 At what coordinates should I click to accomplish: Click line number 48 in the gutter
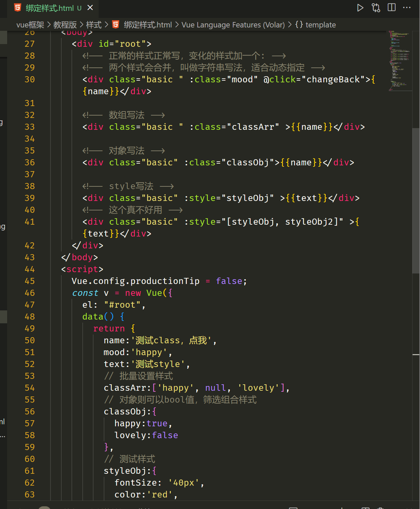[x=29, y=317]
